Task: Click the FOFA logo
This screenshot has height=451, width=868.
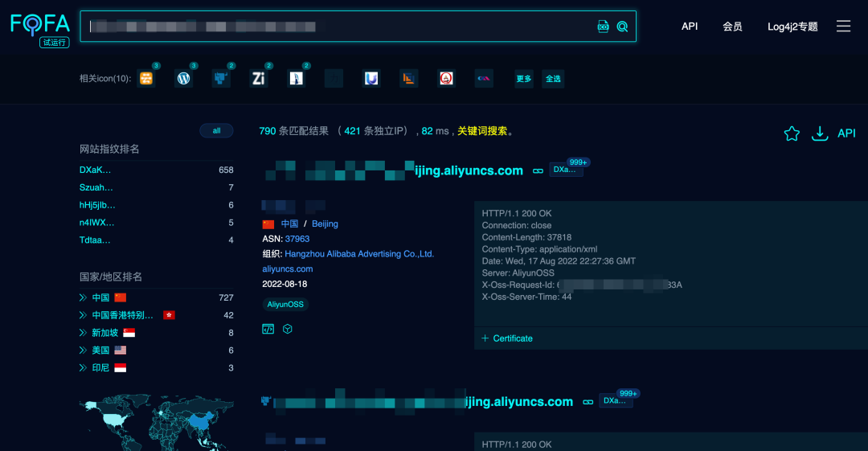Action: pyautogui.click(x=40, y=23)
